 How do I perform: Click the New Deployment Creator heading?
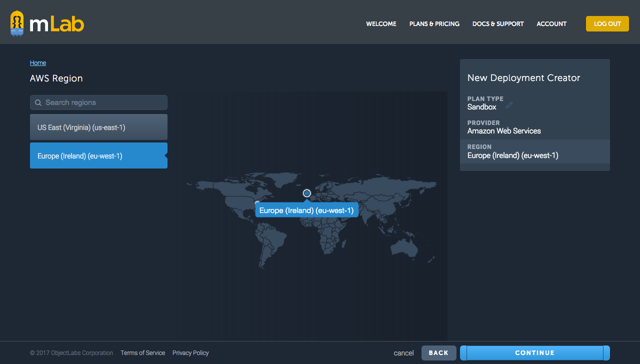pos(524,78)
